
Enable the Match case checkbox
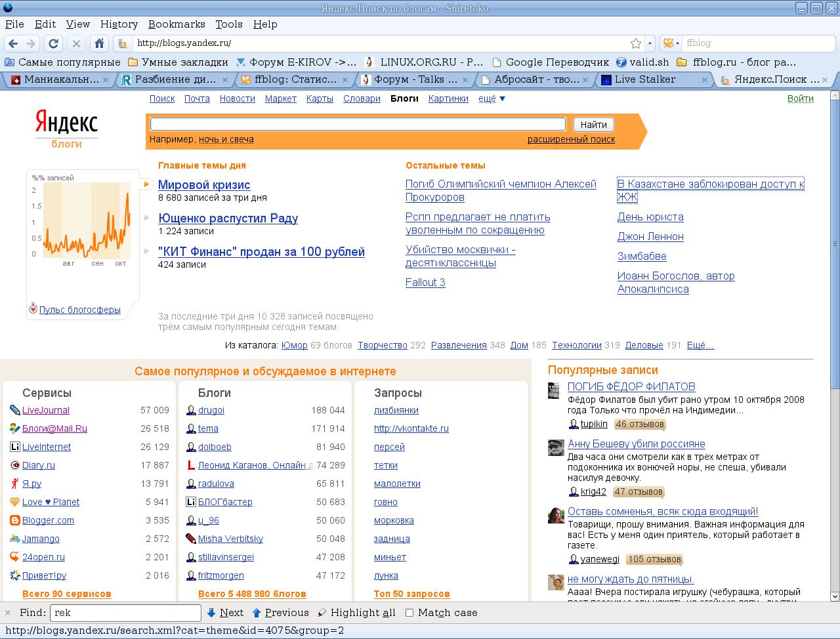pos(409,613)
